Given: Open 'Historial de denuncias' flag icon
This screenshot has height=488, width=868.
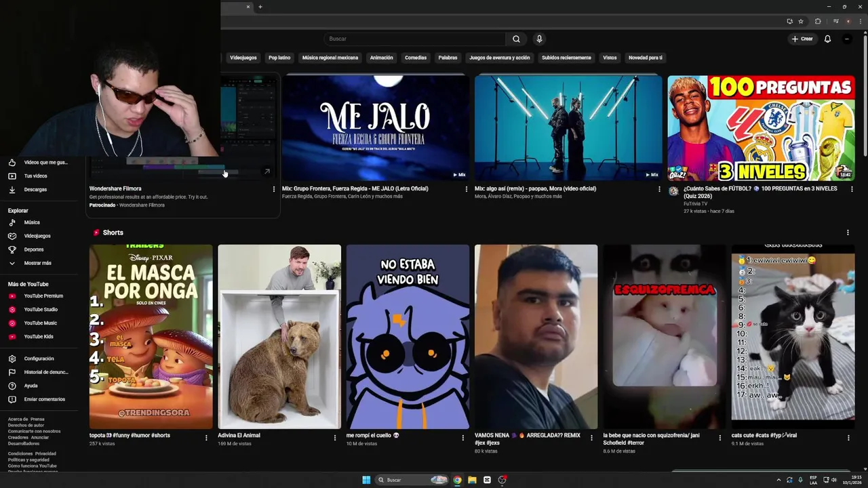Looking at the screenshot, I should pyautogui.click(x=12, y=372).
